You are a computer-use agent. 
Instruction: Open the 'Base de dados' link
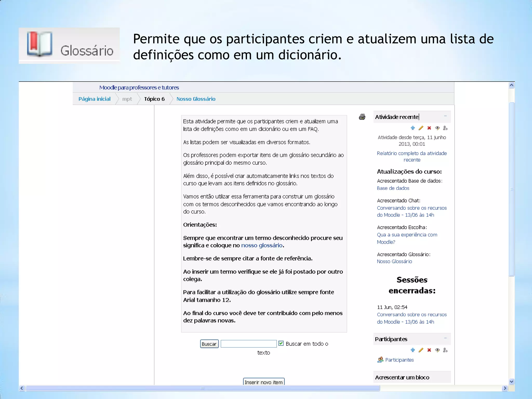(x=393, y=188)
